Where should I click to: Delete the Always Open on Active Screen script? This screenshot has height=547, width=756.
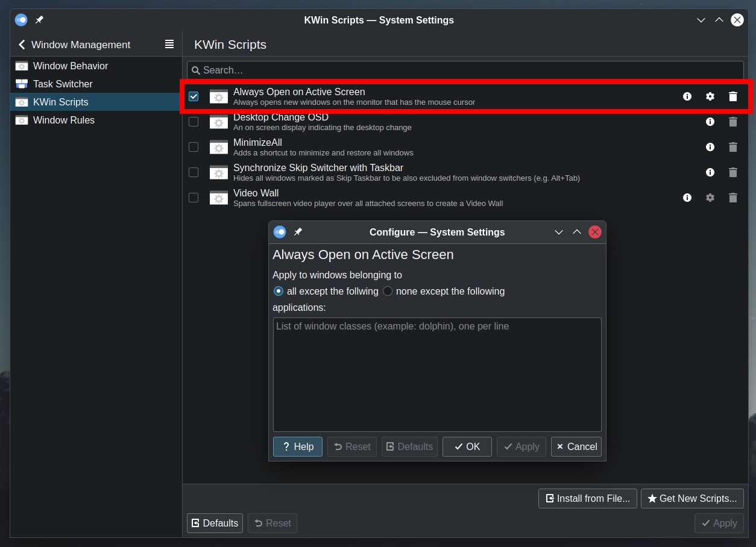[733, 96]
